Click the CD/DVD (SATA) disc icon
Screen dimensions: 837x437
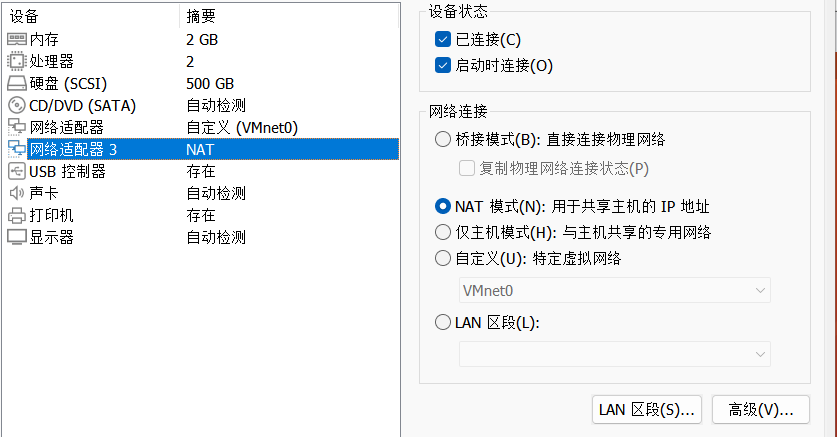click(17, 106)
